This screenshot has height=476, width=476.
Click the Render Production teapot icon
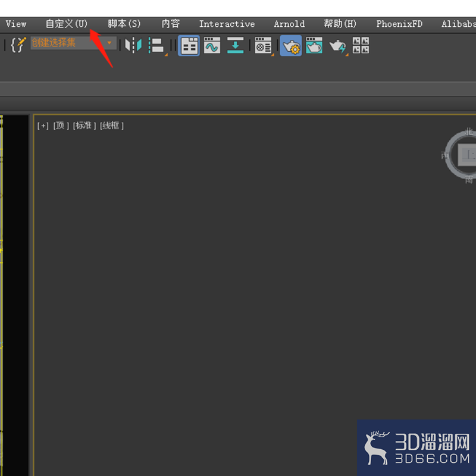[x=338, y=46]
